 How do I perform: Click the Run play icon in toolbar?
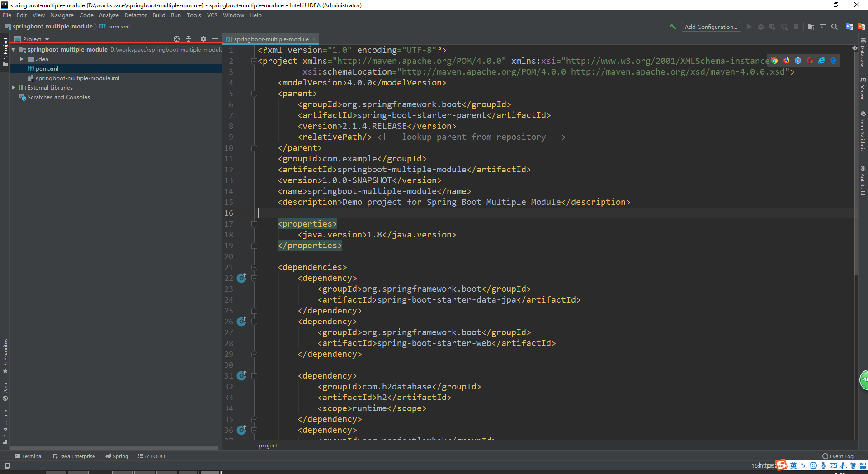[x=749, y=27]
